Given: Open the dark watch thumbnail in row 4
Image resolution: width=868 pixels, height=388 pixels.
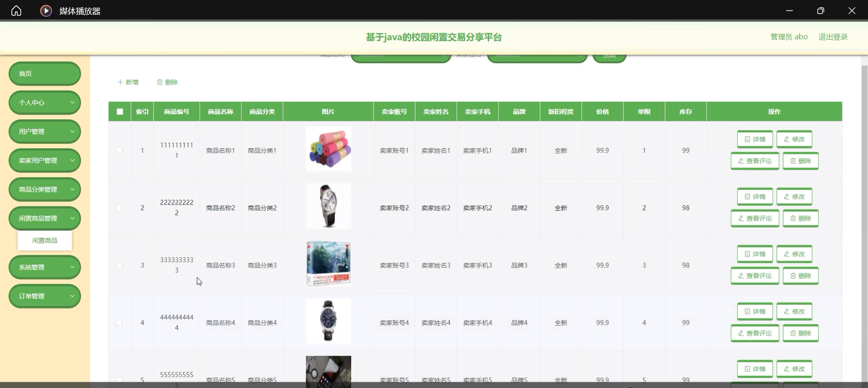Looking at the screenshot, I should click(x=328, y=321).
